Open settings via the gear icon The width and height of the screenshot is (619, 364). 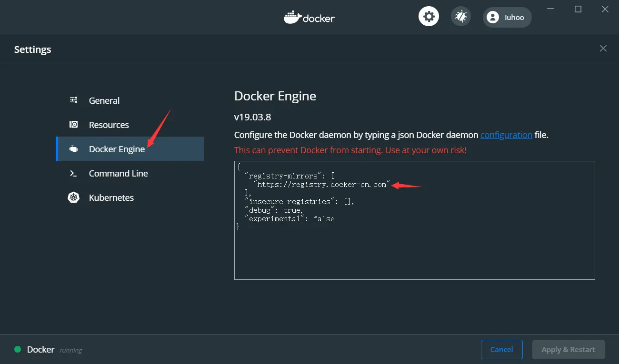[429, 17]
